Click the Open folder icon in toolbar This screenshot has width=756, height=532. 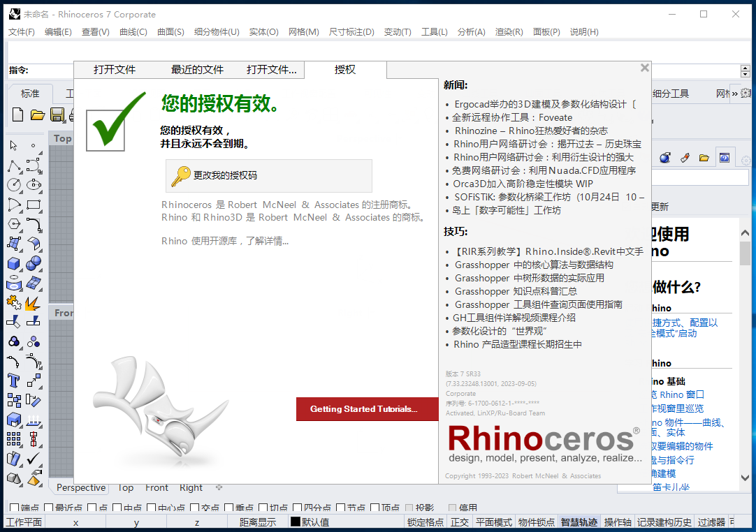37,114
